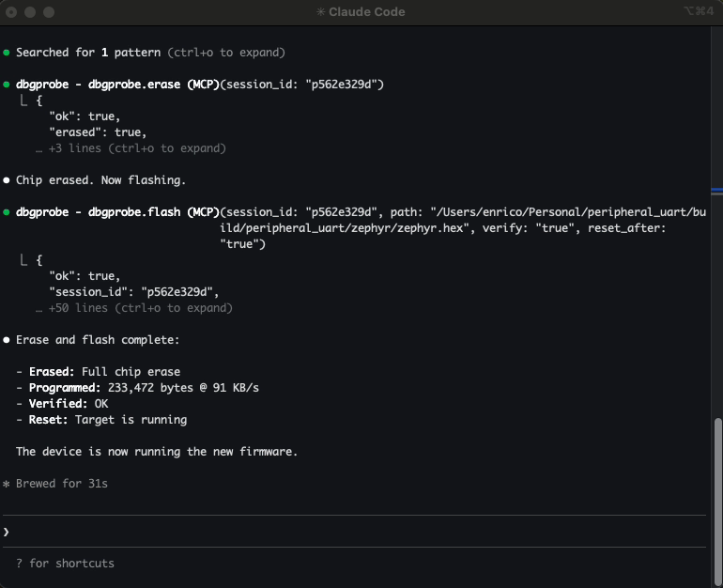The width and height of the screenshot is (723, 588).
Task: Click the 'Erase and flash complete:' heading
Action: pyautogui.click(x=98, y=340)
